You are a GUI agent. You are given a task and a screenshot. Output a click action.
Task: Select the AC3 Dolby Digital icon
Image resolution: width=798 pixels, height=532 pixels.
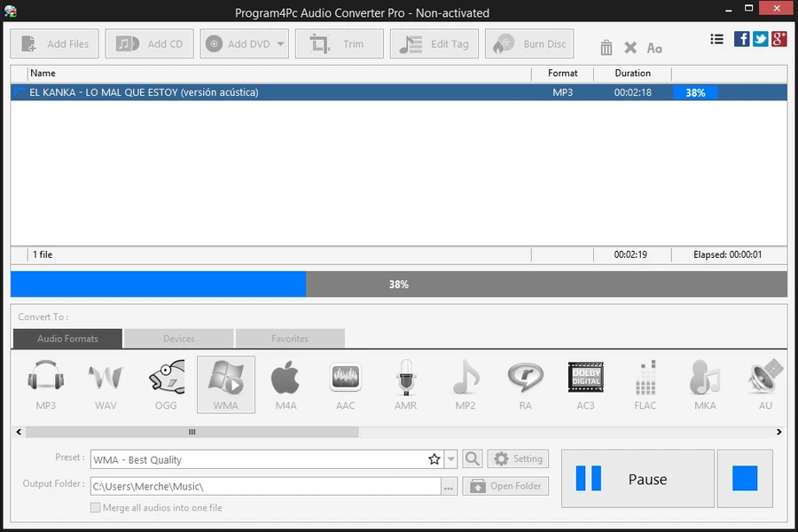(586, 385)
